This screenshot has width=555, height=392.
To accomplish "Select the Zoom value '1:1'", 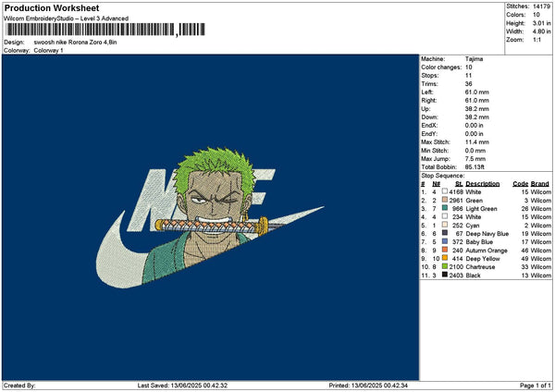I will 536,40.
